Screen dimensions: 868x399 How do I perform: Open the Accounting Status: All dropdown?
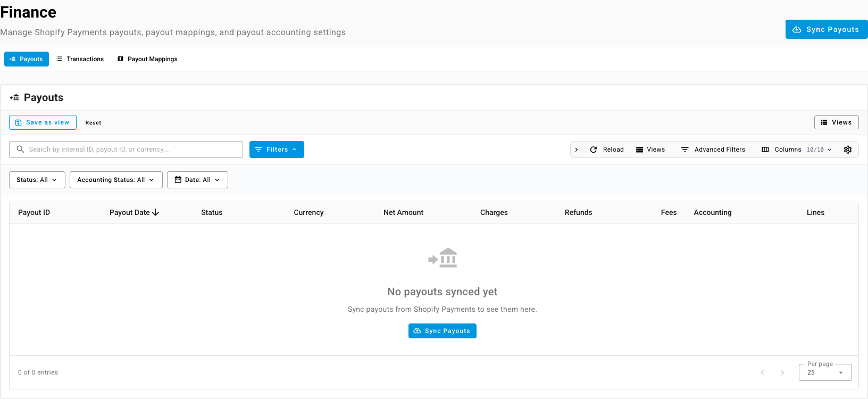click(x=116, y=180)
